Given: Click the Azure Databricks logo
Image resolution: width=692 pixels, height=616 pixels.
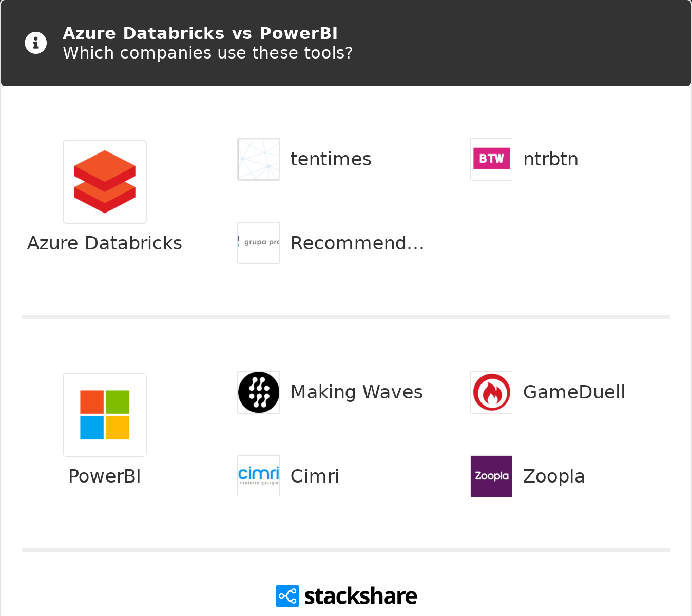Looking at the screenshot, I should [x=105, y=182].
